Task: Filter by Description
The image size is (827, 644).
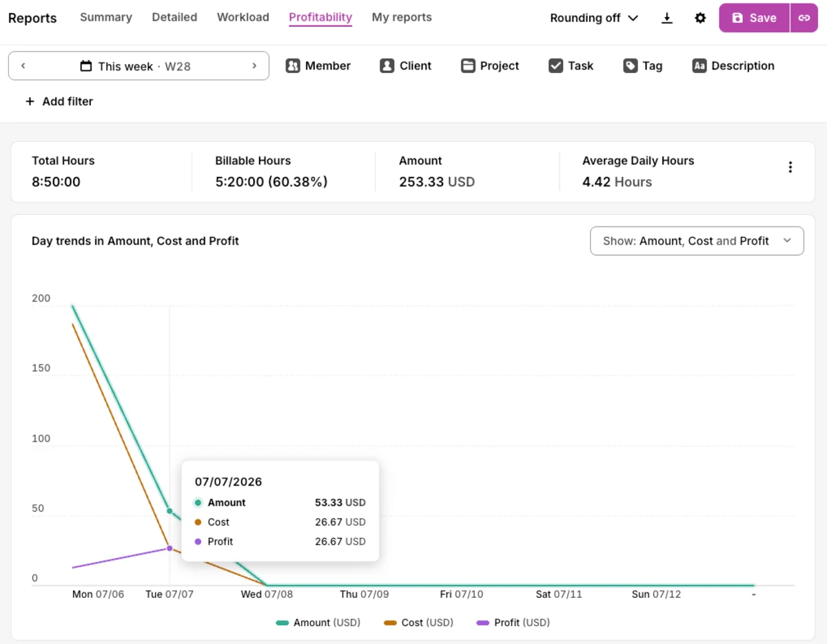Action: point(733,66)
